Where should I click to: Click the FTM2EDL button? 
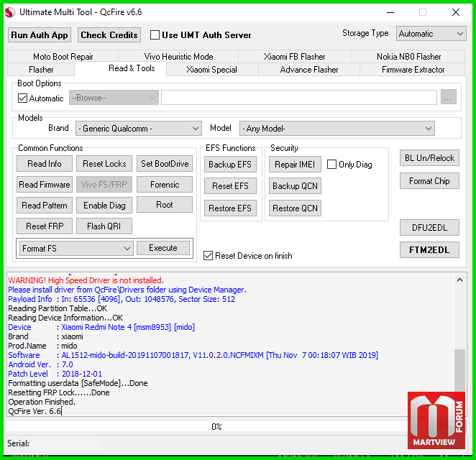429,249
